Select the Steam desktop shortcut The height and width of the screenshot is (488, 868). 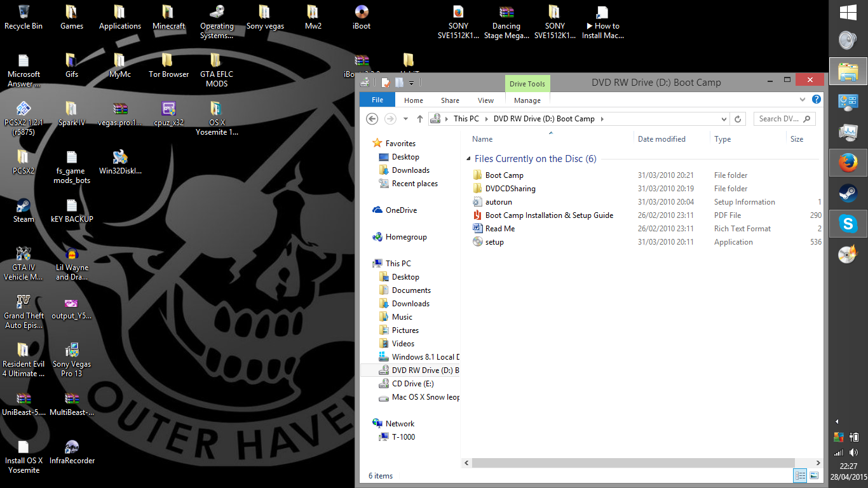24,210
